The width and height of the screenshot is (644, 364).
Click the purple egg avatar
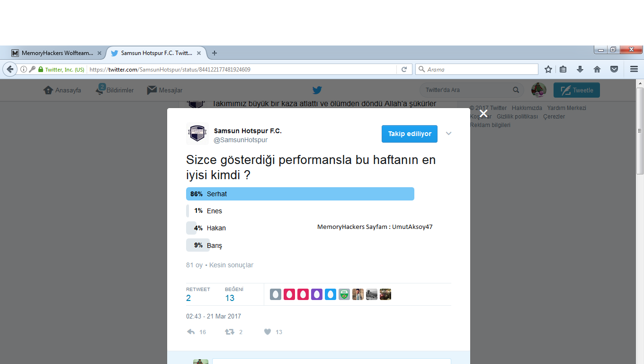(317, 294)
